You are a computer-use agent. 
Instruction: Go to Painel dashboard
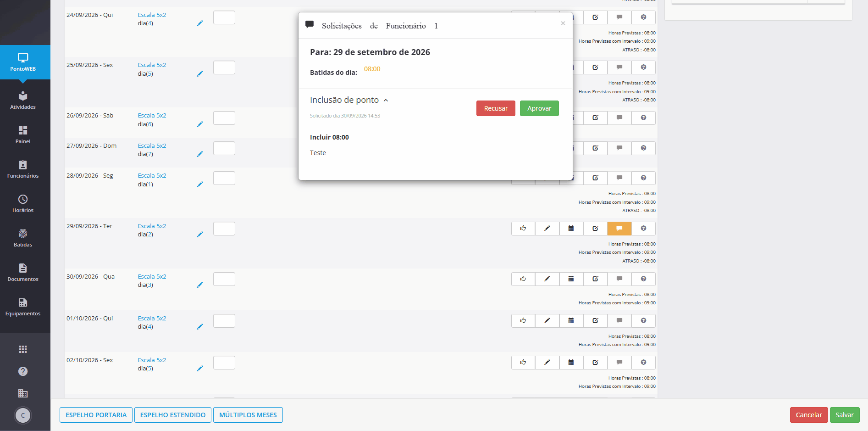tap(23, 135)
